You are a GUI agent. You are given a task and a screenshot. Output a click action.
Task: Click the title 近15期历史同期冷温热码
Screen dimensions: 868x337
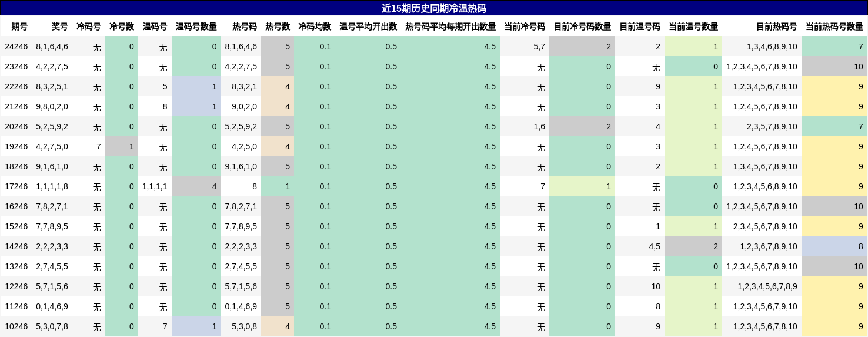(433, 8)
